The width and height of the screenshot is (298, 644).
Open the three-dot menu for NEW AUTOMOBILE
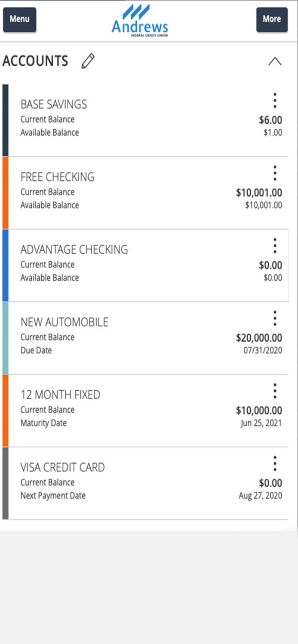point(275,318)
